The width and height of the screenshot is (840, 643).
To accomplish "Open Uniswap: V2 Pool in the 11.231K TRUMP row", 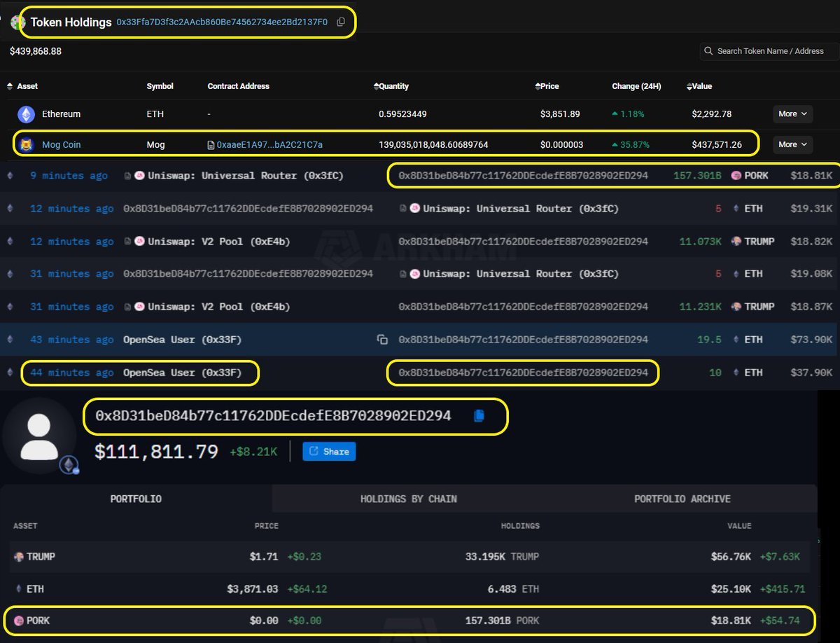I will [x=219, y=307].
